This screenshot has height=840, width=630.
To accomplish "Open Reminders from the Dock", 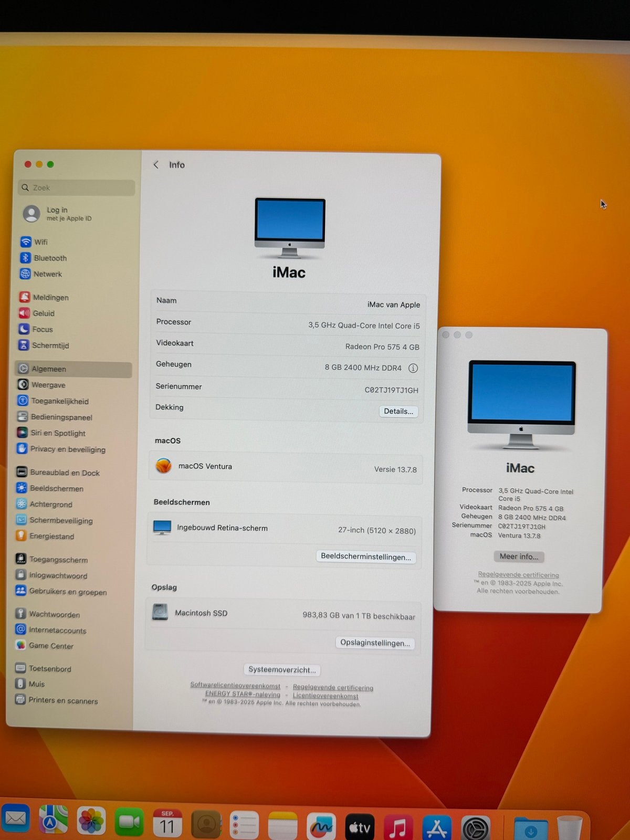I will click(245, 825).
